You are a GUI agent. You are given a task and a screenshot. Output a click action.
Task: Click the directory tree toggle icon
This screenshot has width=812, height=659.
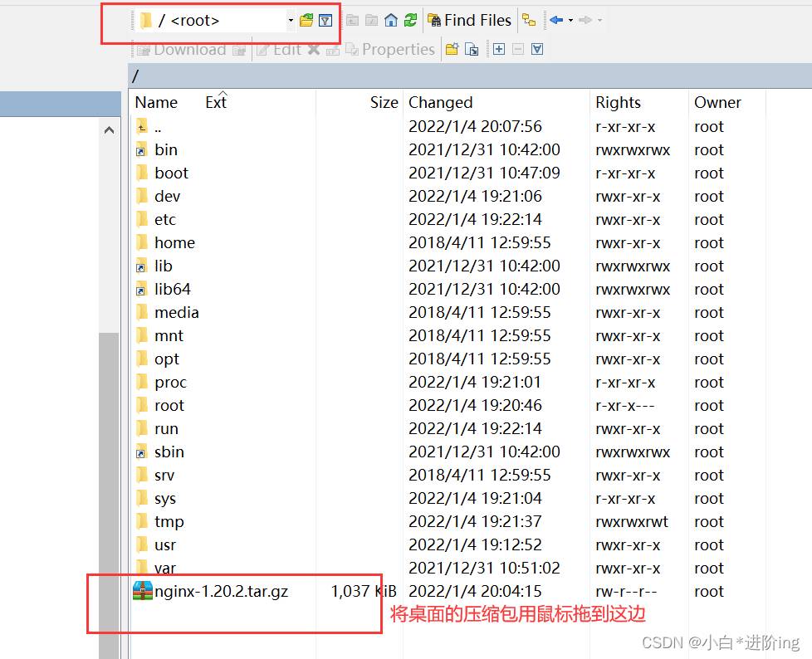point(529,20)
